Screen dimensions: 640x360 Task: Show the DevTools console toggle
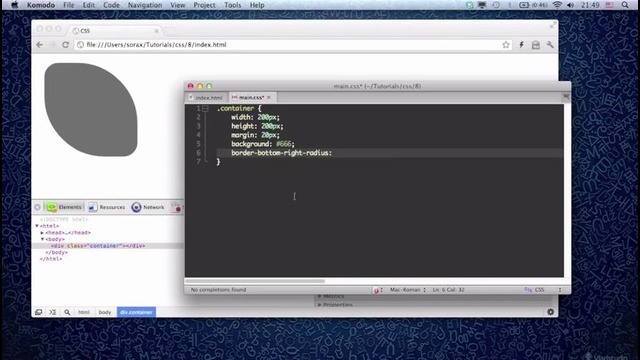[53, 312]
